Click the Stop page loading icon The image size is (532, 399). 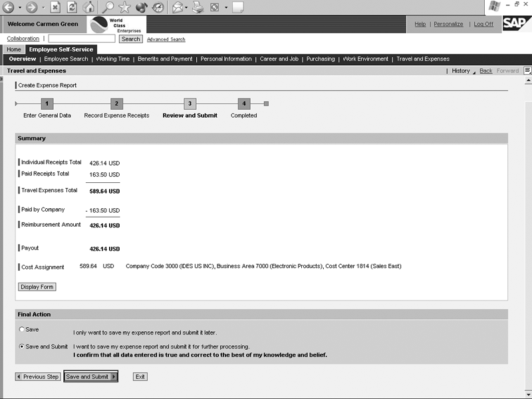click(x=55, y=7)
